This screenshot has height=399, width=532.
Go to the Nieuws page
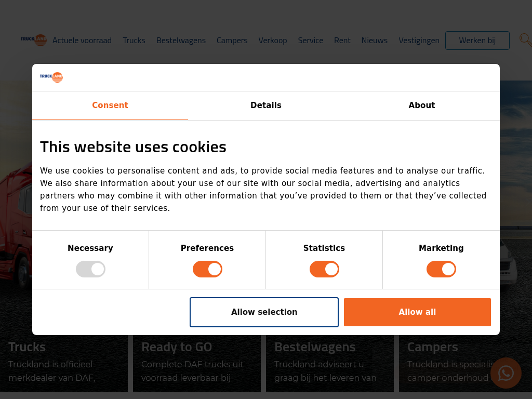(375, 41)
